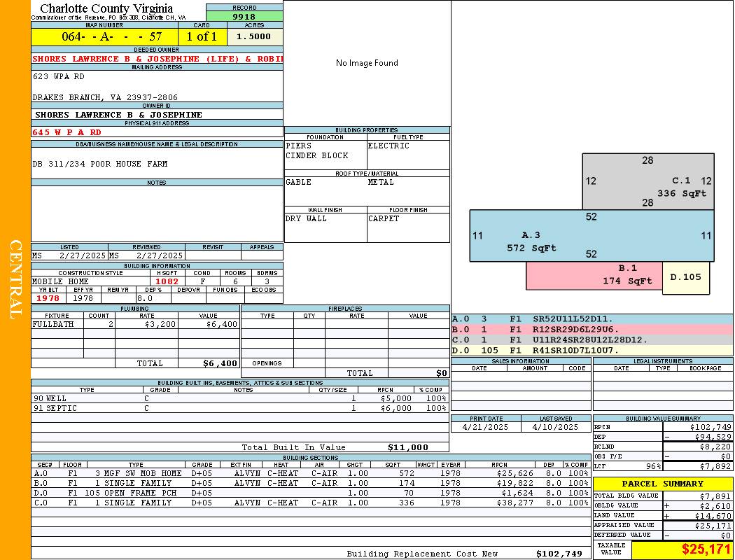Click TOTAL BLDG VALUE $7,891

pos(715,496)
